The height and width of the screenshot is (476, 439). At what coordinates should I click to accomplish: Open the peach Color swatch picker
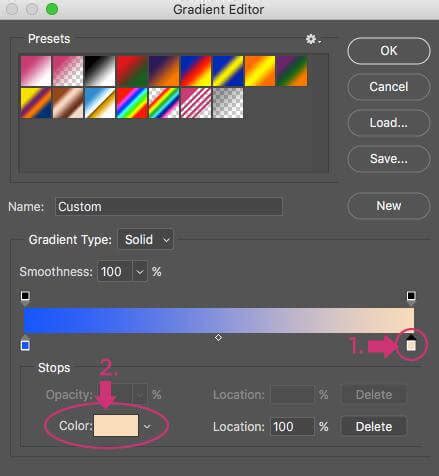116,426
